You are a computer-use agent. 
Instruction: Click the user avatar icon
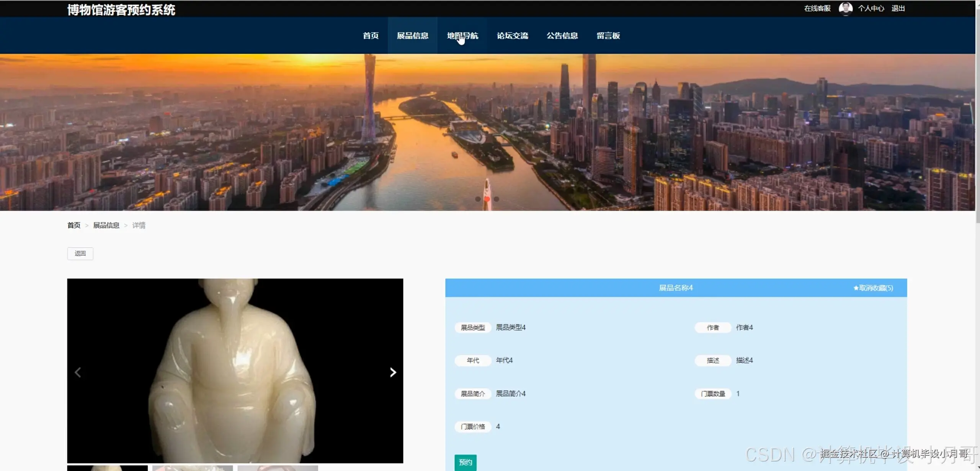click(845, 8)
